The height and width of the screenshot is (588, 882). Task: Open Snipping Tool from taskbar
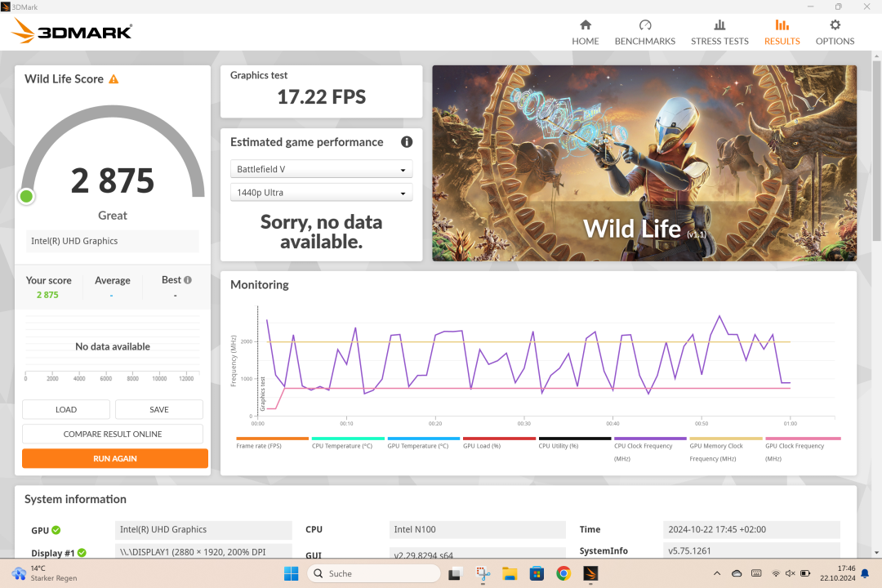click(483, 573)
